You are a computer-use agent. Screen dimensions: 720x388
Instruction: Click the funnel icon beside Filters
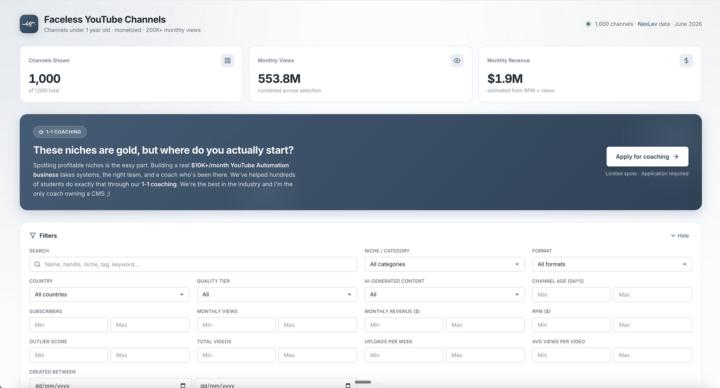[33, 236]
